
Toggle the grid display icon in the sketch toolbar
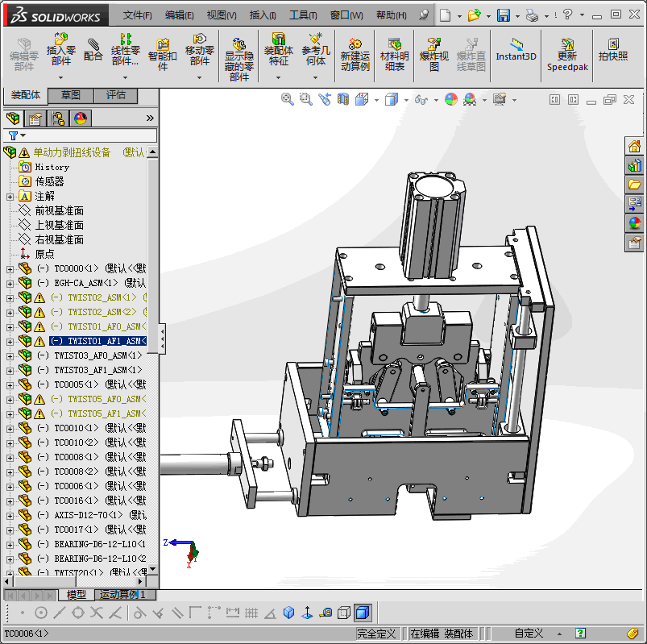coord(251,613)
